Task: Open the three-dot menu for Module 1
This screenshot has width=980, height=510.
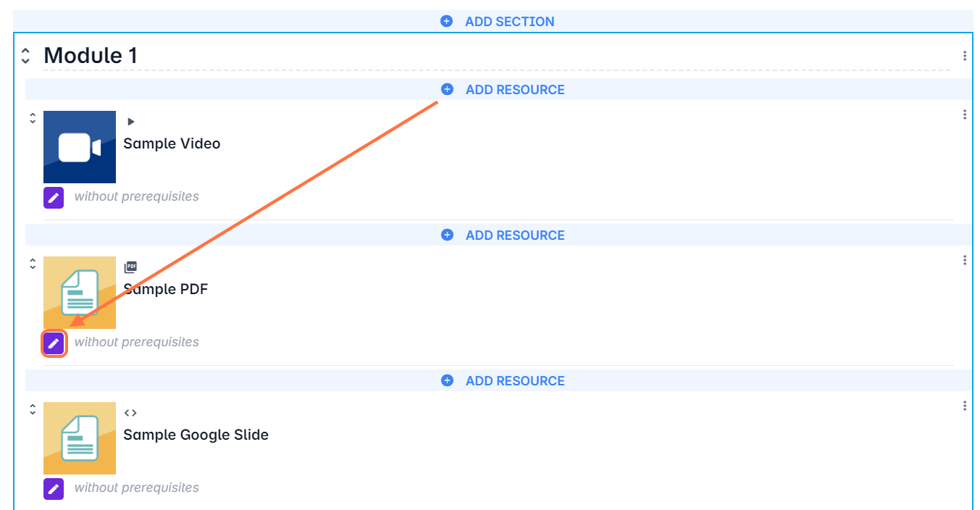Action: (x=965, y=56)
